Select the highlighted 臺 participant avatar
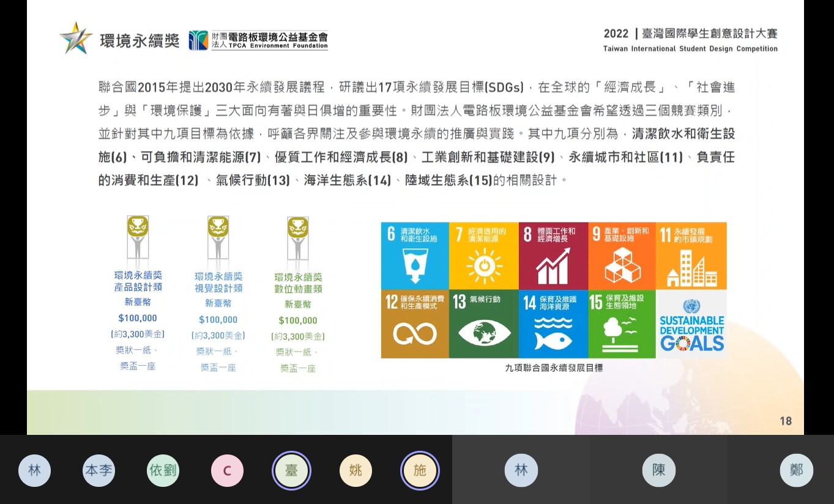 click(291, 470)
